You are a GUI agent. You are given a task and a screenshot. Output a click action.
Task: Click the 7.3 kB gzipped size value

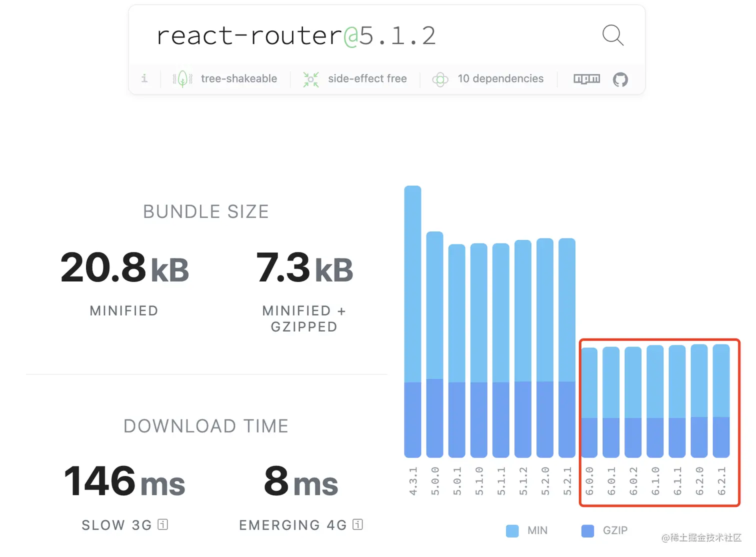(304, 267)
